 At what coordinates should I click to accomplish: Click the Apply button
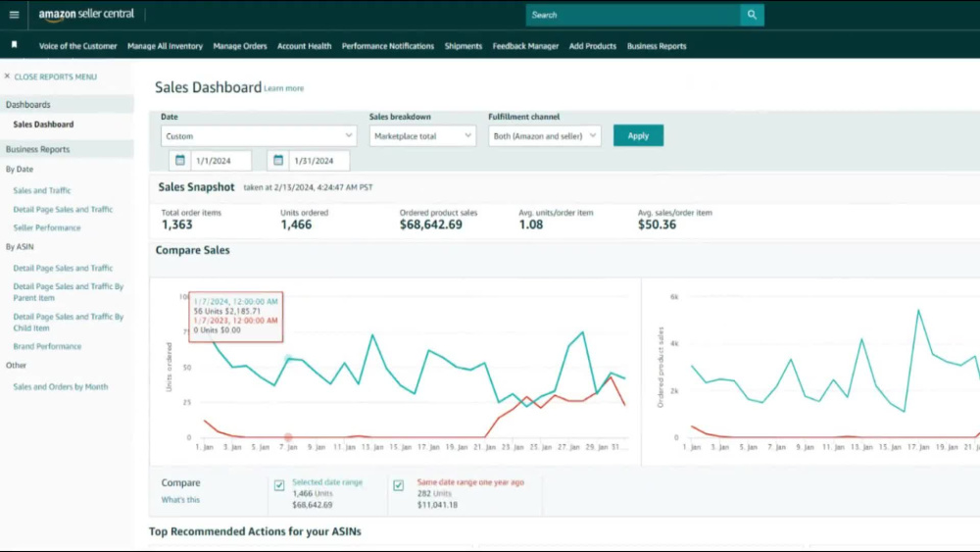click(638, 135)
